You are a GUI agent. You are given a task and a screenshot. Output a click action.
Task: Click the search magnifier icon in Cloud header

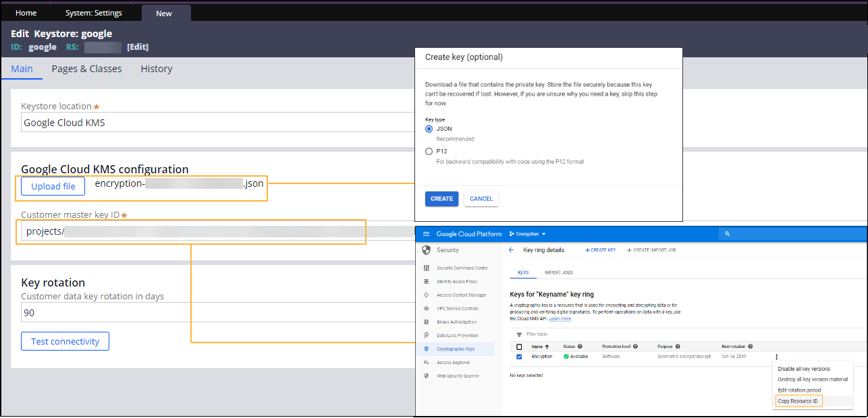click(x=727, y=234)
